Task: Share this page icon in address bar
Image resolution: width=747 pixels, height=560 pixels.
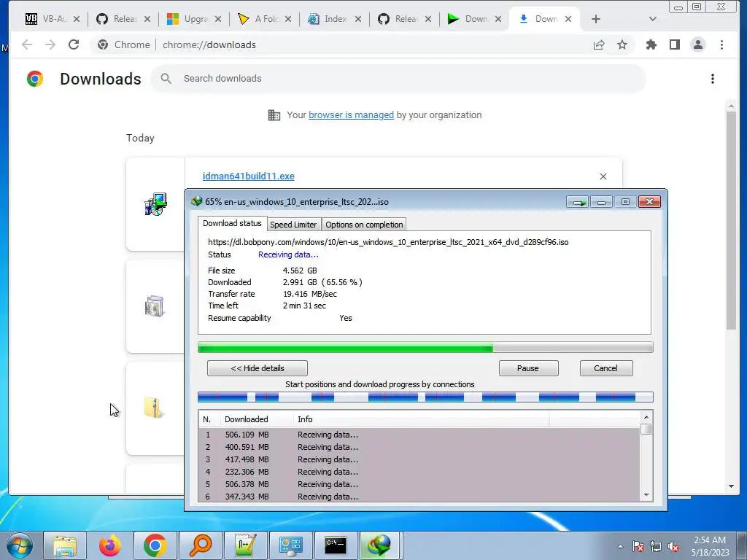Action: point(599,44)
